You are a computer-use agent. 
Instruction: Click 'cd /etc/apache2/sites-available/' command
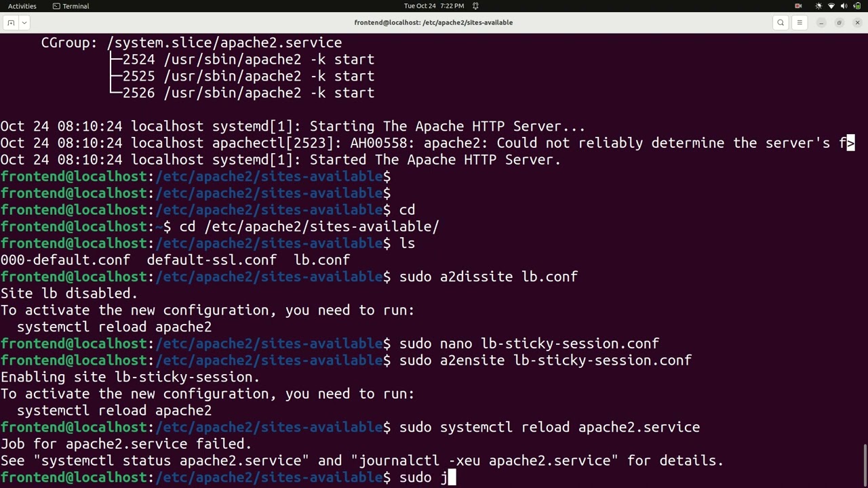pyautogui.click(x=309, y=226)
